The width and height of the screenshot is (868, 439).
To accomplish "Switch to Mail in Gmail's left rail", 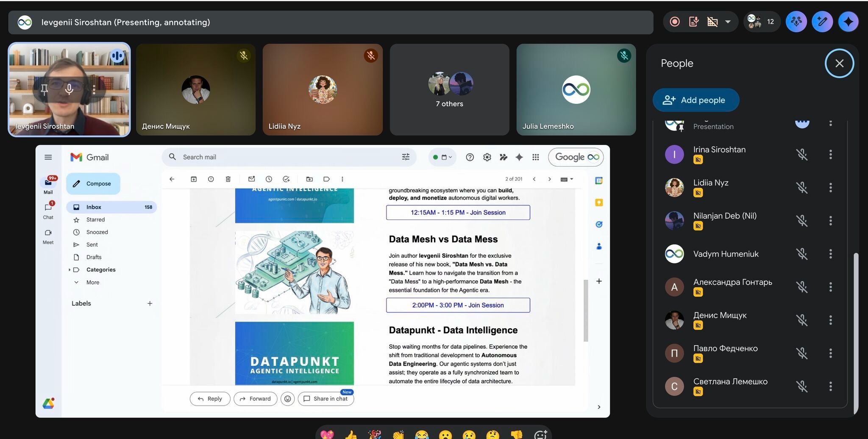I will [x=48, y=185].
